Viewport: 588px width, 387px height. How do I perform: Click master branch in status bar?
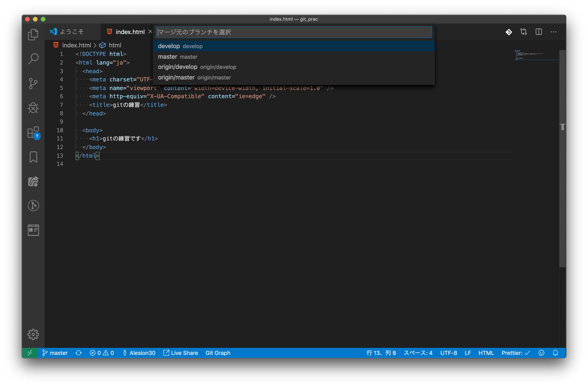tap(55, 353)
